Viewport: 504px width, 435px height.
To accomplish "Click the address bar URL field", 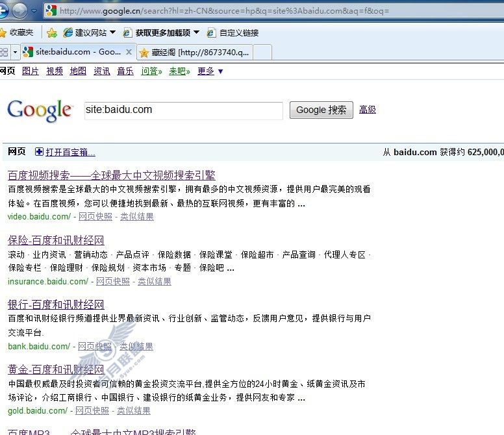I will (x=273, y=11).
